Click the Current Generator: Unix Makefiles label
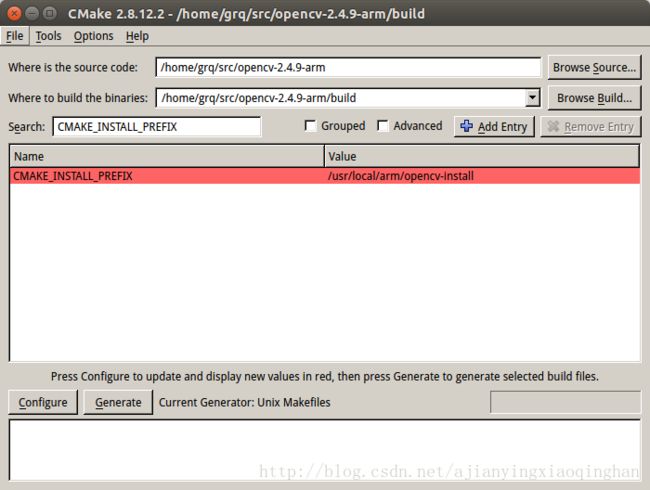 tap(245, 403)
